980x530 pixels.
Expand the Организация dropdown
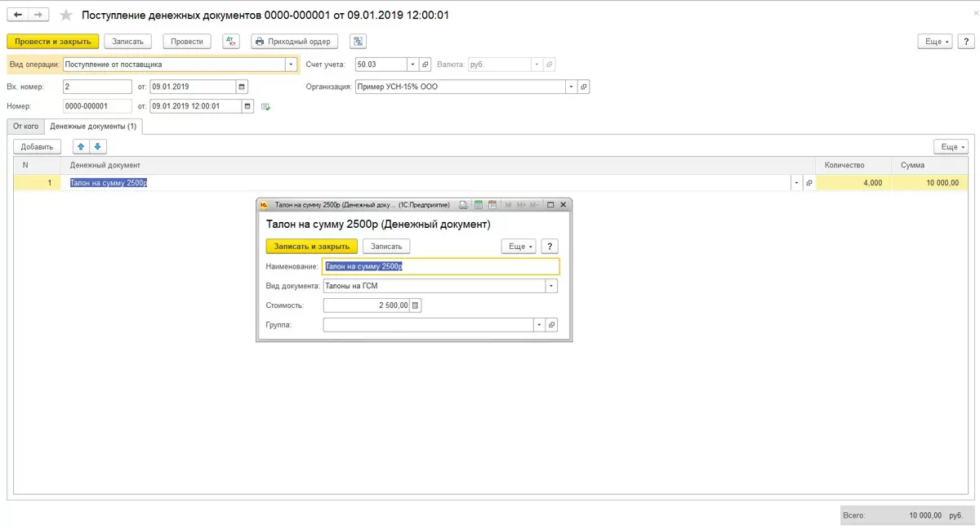[571, 87]
